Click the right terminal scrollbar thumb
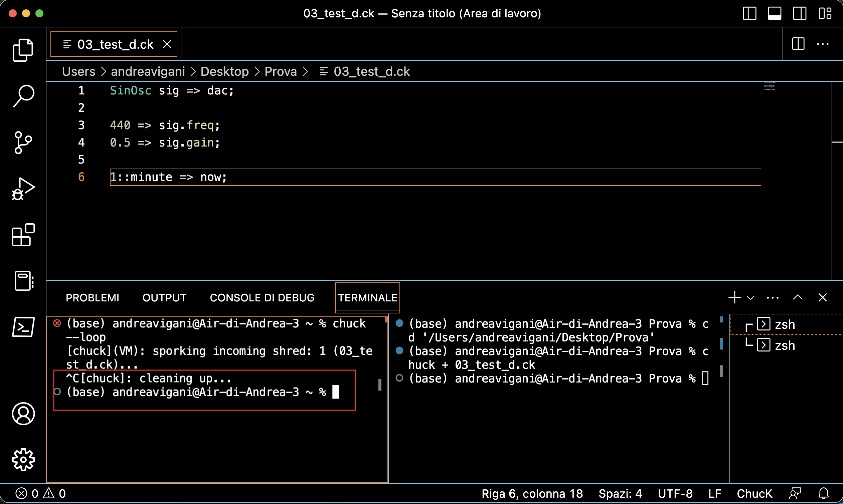 (x=721, y=371)
